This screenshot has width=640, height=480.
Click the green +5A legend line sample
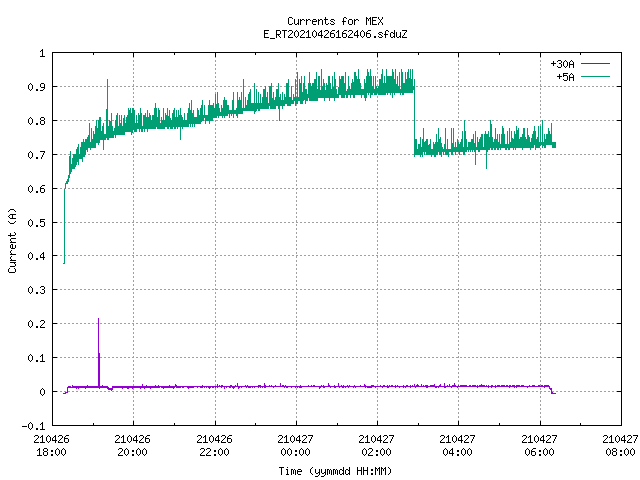(x=595, y=77)
